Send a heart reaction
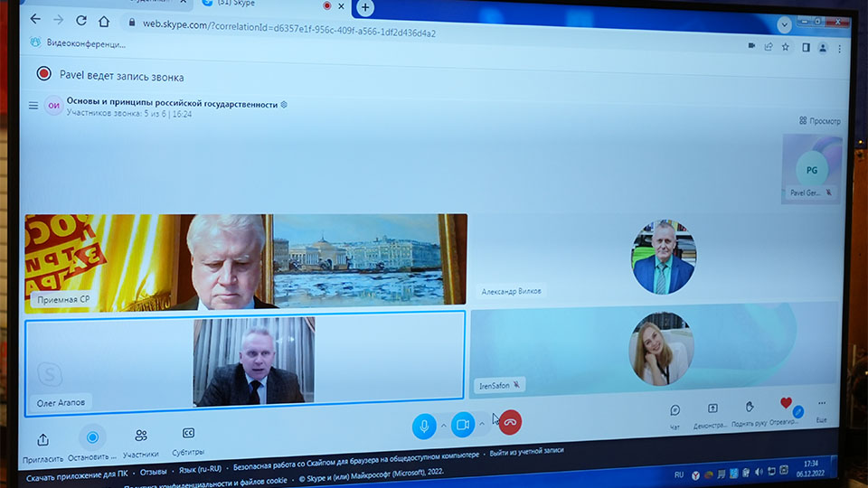The width and height of the screenshot is (868, 488). [786, 404]
